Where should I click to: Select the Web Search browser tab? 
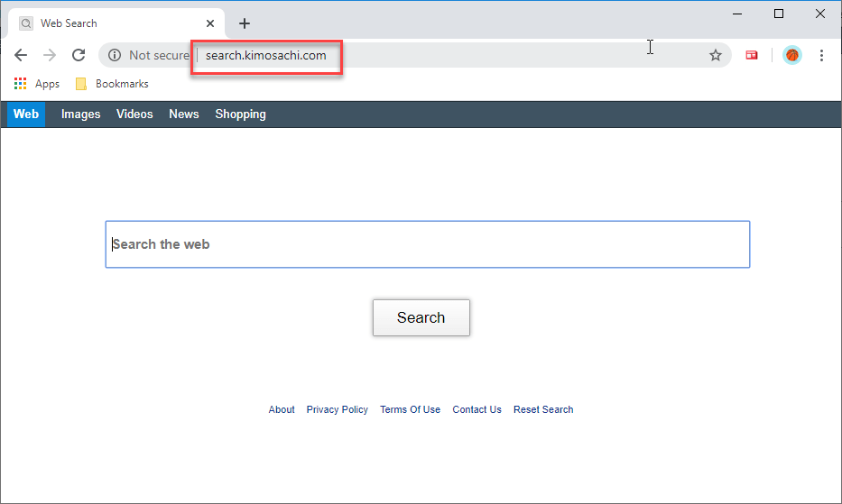(117, 23)
